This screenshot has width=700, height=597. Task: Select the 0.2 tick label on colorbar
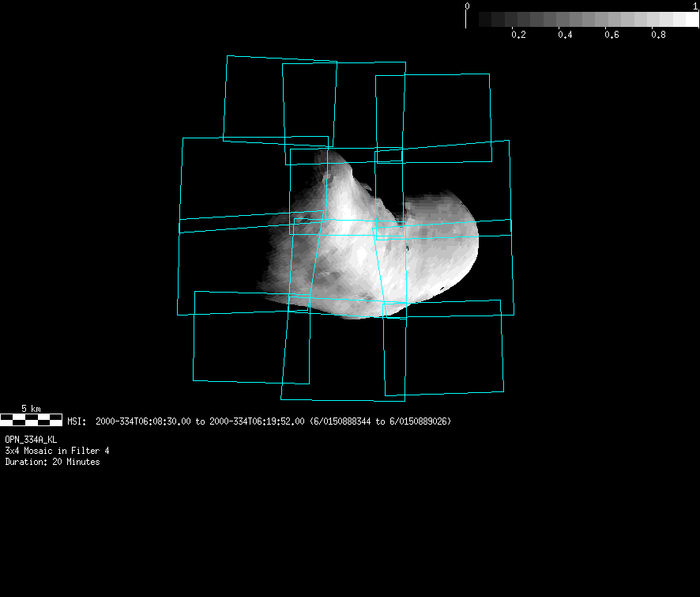coord(518,35)
